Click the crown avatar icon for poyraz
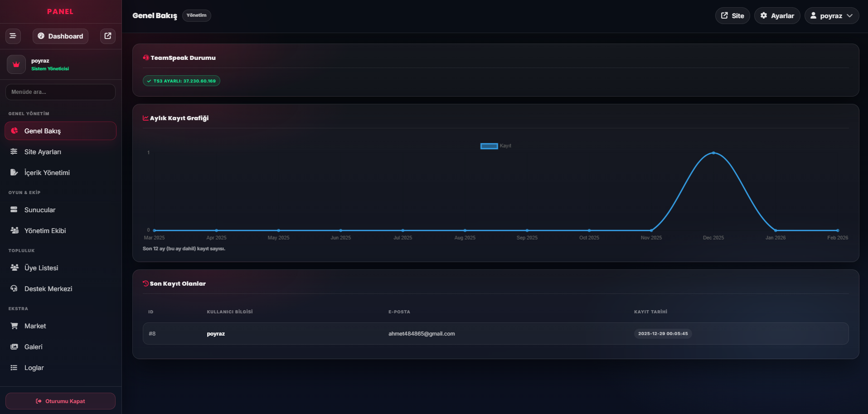868x414 pixels. (x=16, y=64)
